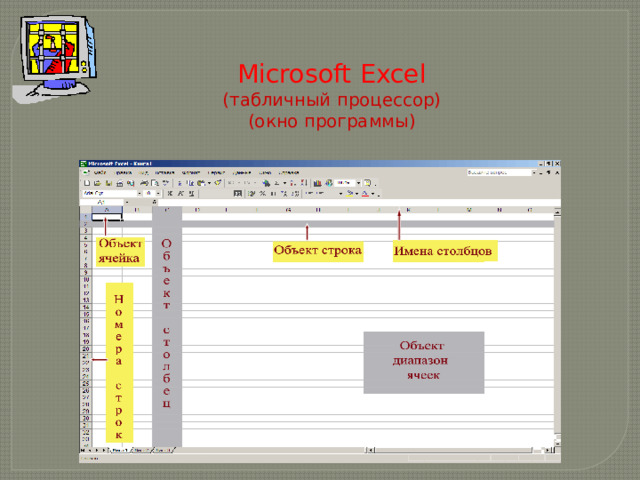This screenshot has width=640, height=480.
Task: Select column K header
Action: (409, 210)
